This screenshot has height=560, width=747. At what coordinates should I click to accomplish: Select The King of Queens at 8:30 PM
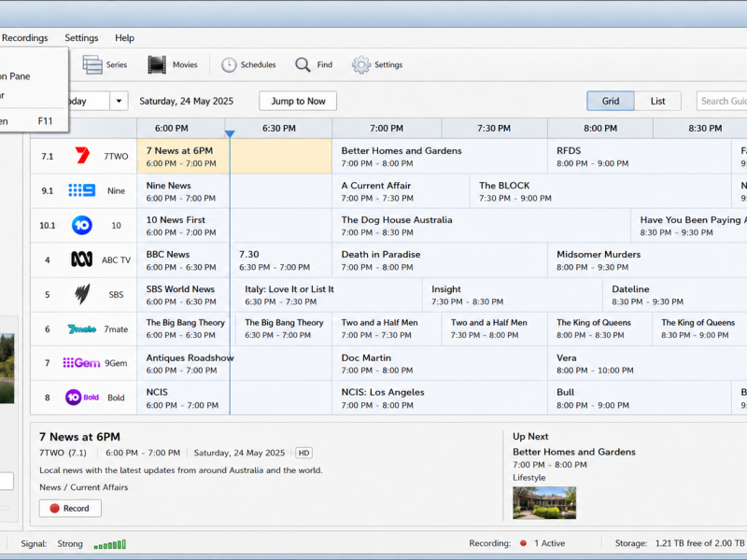699,329
